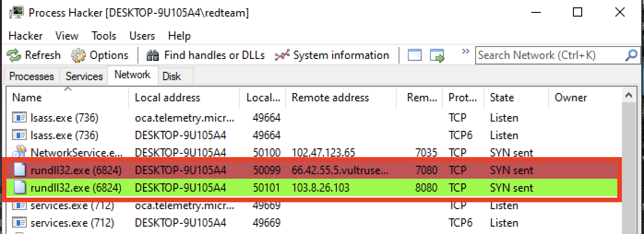The width and height of the screenshot is (644, 234).
Task: Open System information graph window
Action: point(332,55)
